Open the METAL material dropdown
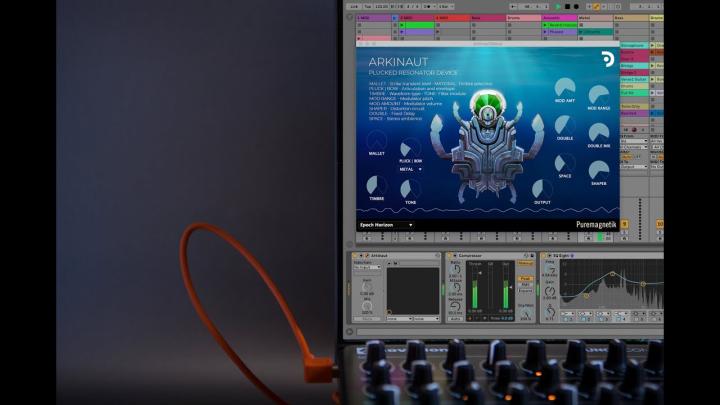 410,169
